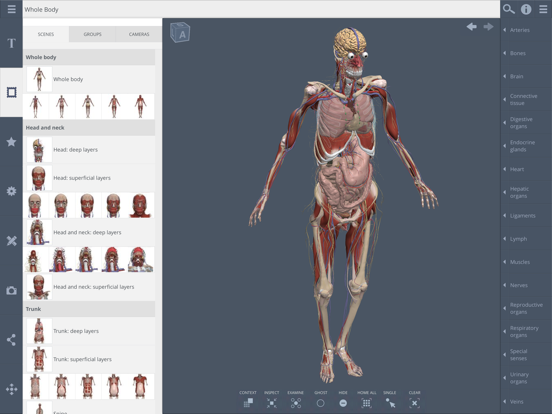The image size is (552, 414).
Task: Take a snapshot with the camera icon
Action: [x=11, y=290]
